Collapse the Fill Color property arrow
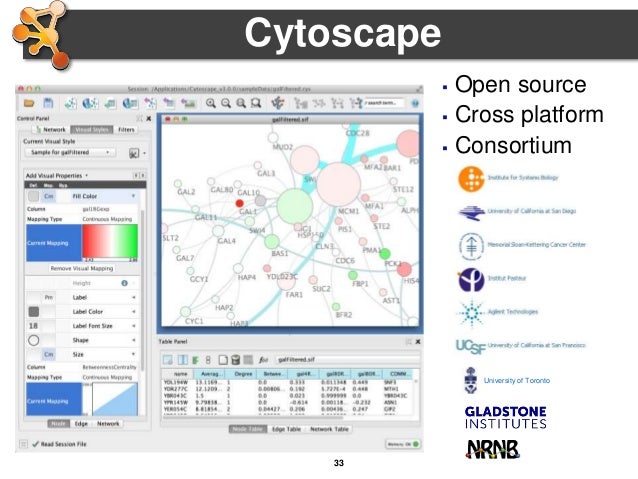 133,196
